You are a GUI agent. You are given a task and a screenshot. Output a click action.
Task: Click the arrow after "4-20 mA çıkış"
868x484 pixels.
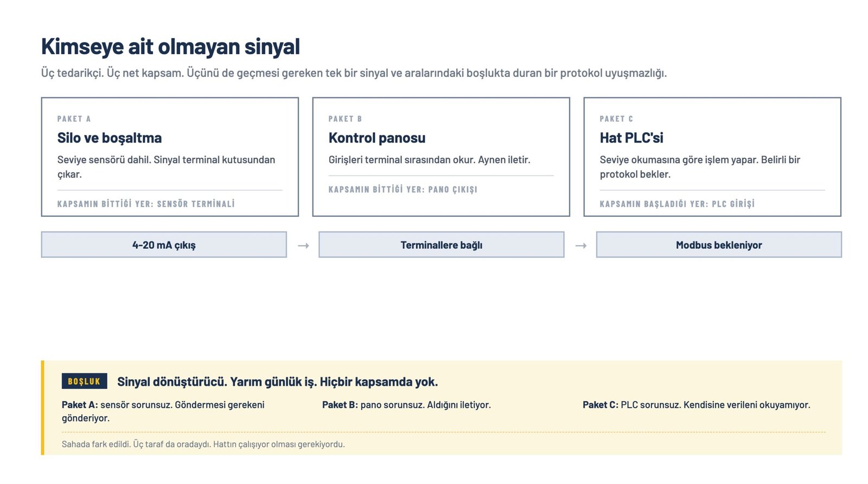click(x=303, y=246)
